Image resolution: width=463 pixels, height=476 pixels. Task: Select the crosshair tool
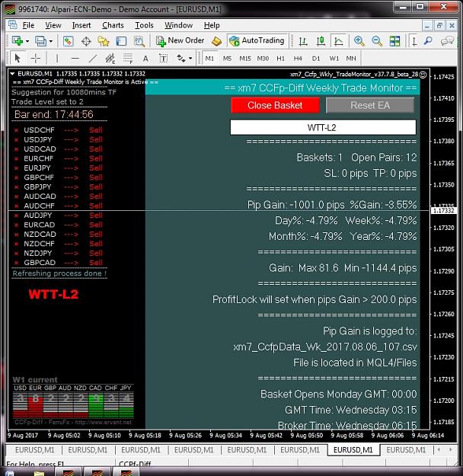tap(36, 59)
